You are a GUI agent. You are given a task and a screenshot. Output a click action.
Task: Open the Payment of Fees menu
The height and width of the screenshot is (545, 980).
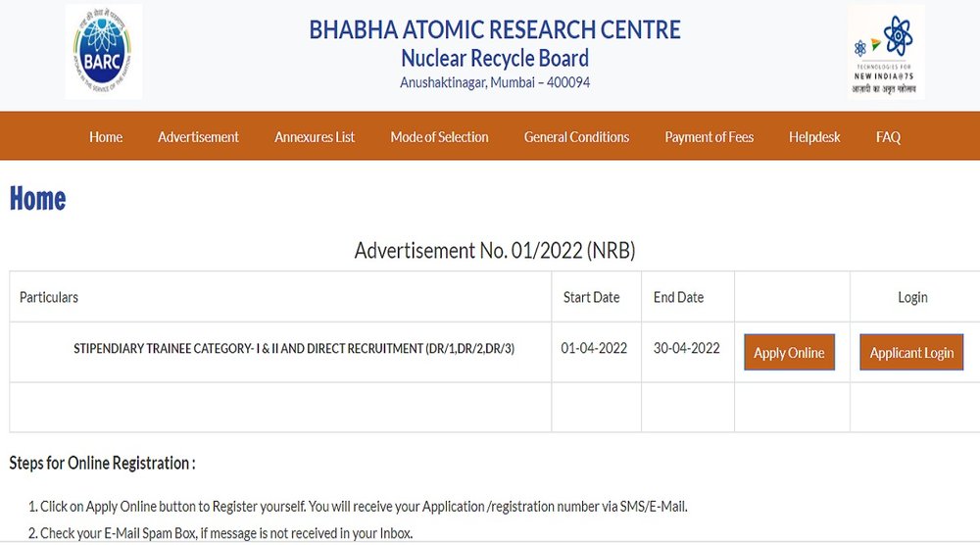coord(709,137)
